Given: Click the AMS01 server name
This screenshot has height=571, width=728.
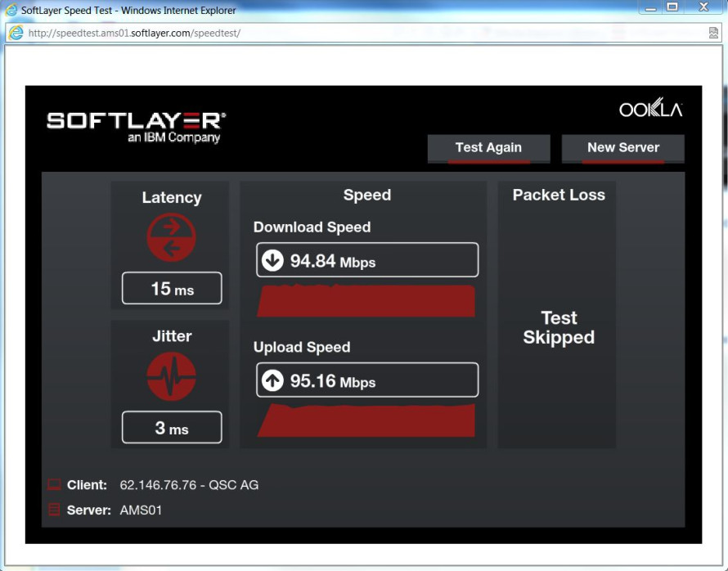Looking at the screenshot, I should [141, 510].
